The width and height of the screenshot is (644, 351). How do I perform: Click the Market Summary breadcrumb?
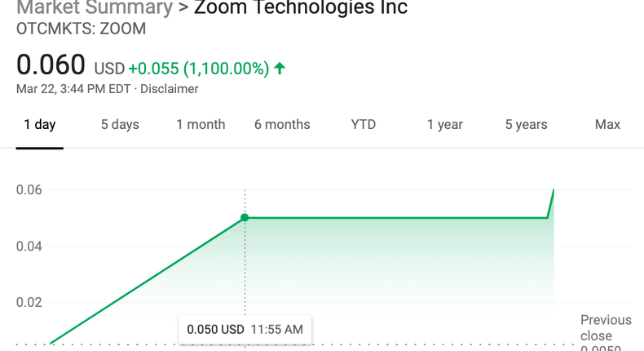tap(95, 8)
